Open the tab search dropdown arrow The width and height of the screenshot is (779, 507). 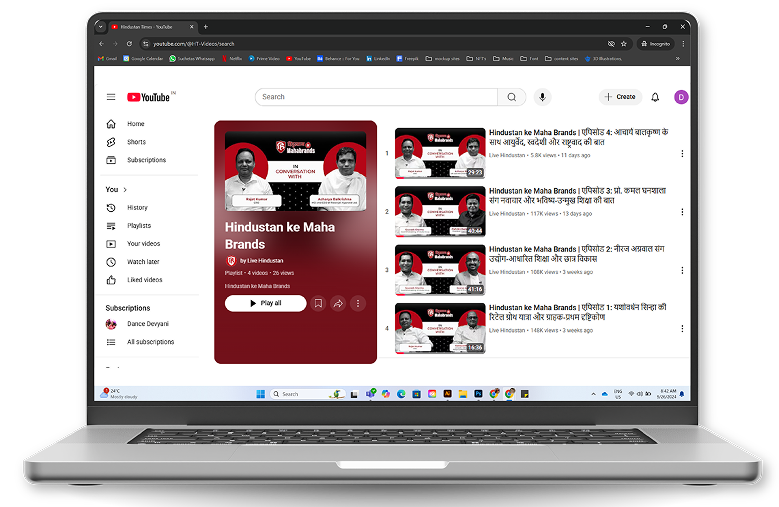tap(100, 26)
